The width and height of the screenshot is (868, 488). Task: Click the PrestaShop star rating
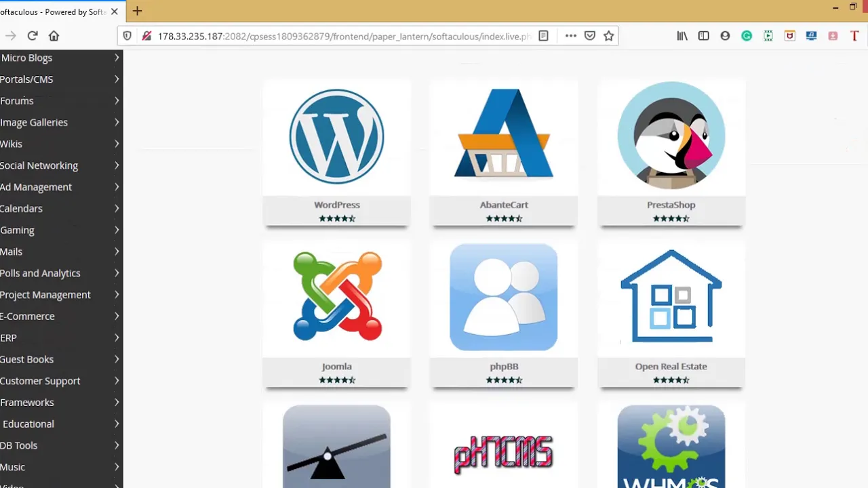point(671,218)
